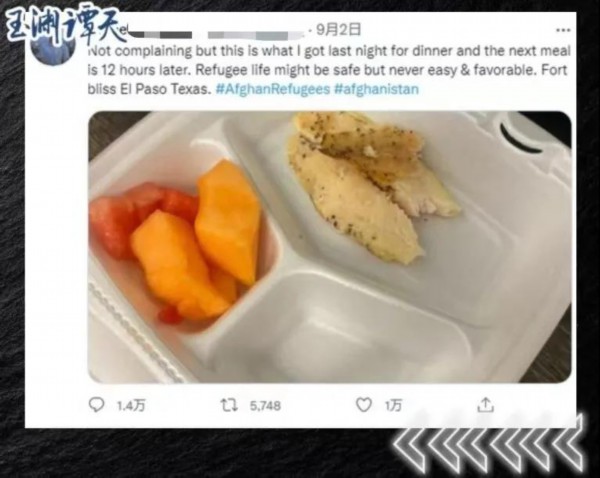Click the 5,748 retweet count
The height and width of the screenshot is (478, 600).
coord(265,405)
